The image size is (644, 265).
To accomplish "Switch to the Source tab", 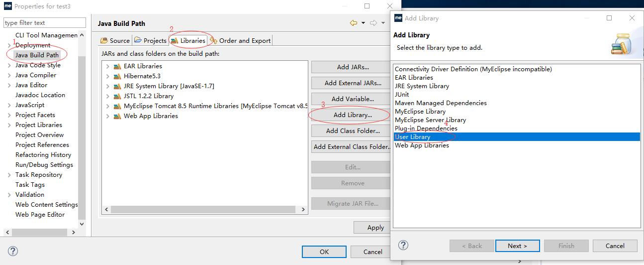I will point(115,40).
